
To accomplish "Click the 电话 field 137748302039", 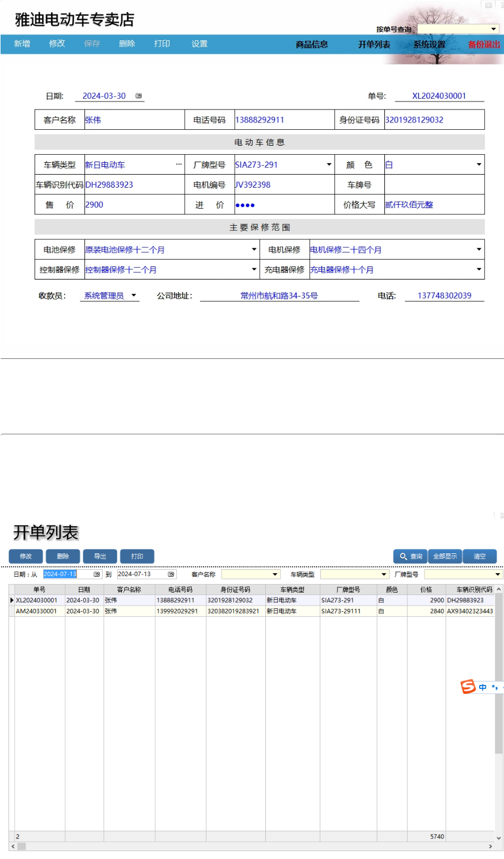I will [x=444, y=295].
